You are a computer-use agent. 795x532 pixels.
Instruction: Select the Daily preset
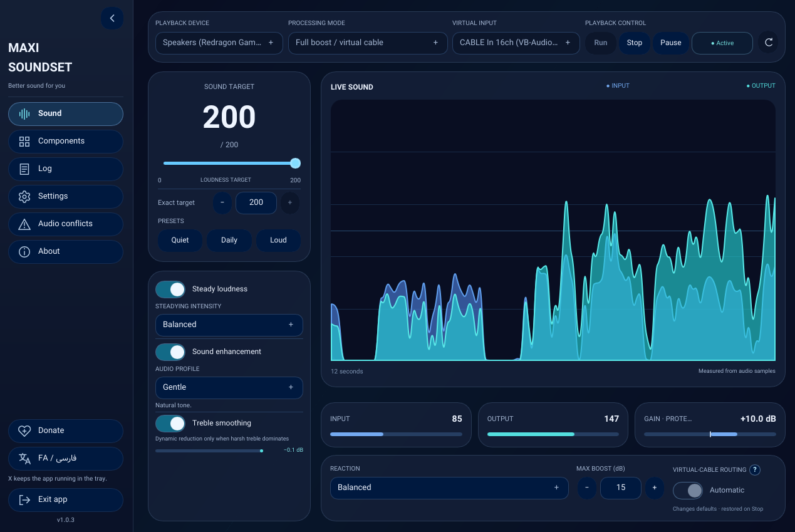[229, 240]
